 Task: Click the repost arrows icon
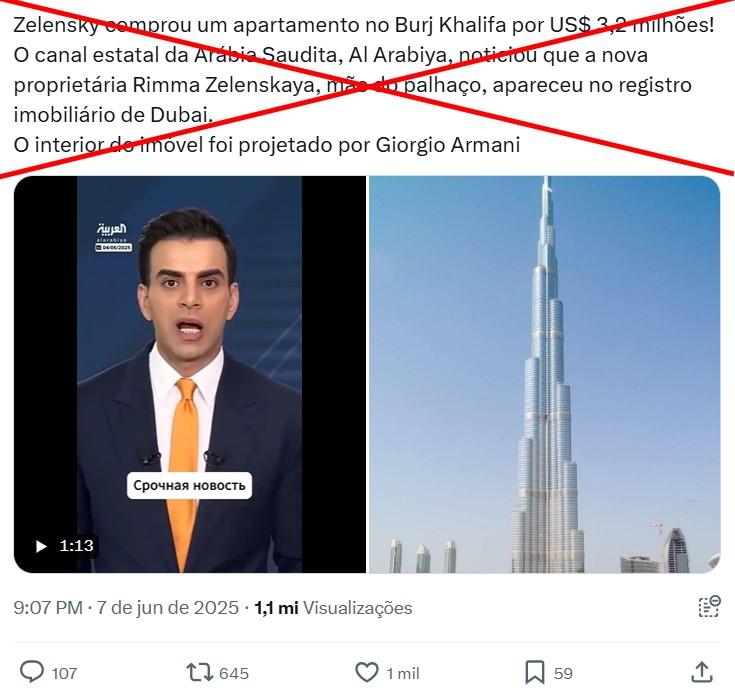[x=199, y=673]
